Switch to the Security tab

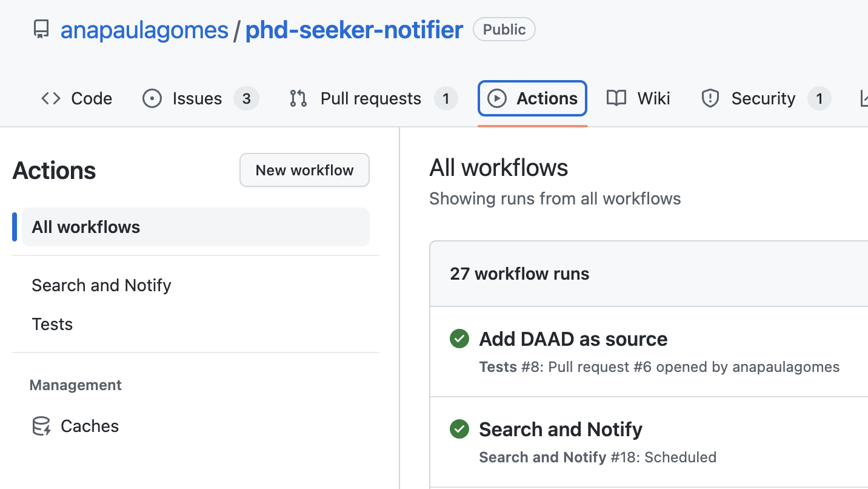pyautogui.click(x=766, y=98)
